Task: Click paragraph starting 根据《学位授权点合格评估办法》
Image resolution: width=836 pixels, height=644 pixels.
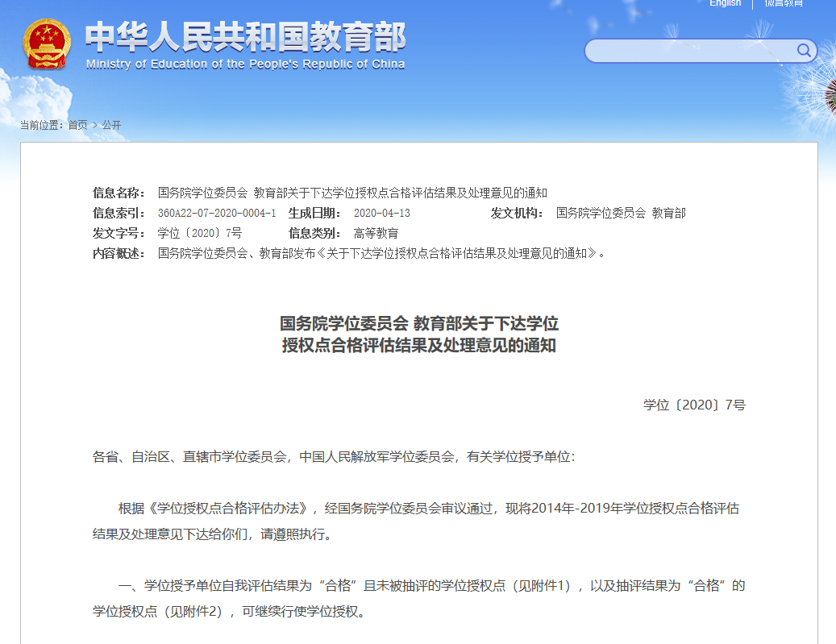Action: coord(418,521)
